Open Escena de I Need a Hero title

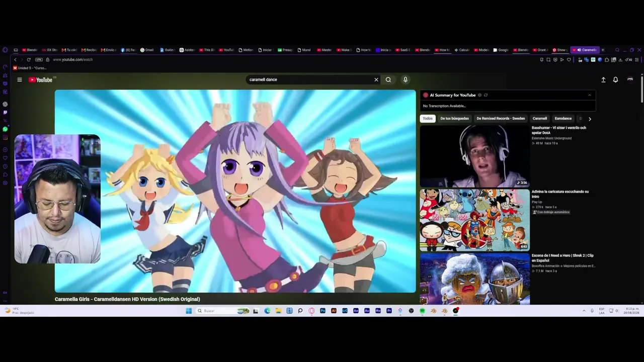pos(562,258)
